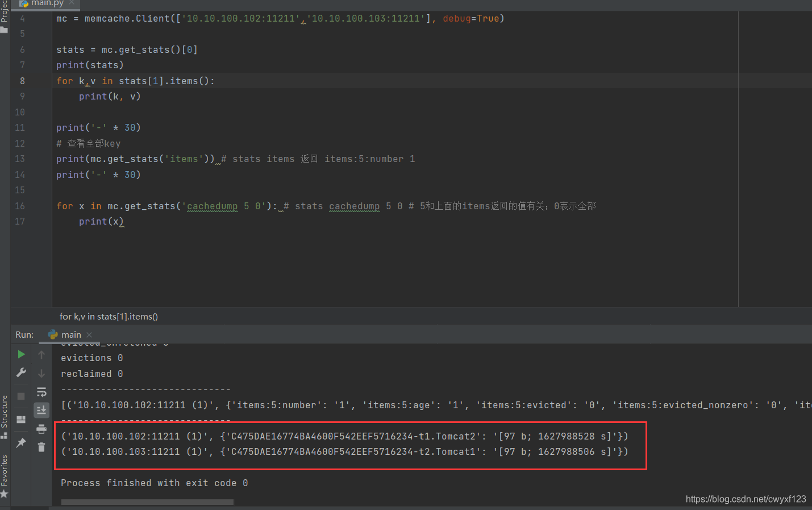Image resolution: width=812 pixels, height=510 pixels.
Task: Click Down the stack trace arrow
Action: (41, 374)
